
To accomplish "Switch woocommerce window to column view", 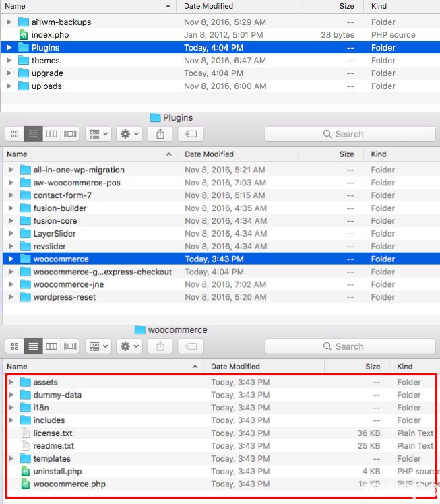I will click(x=51, y=346).
